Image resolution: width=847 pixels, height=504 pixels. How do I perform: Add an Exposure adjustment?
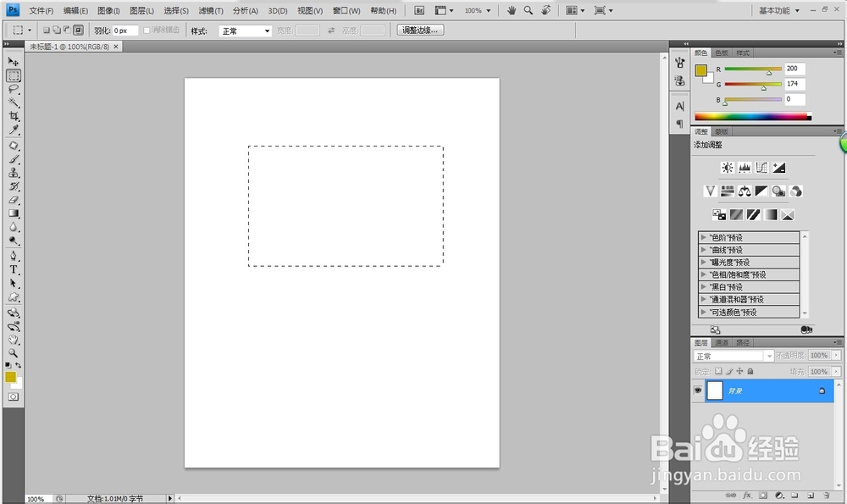(779, 168)
